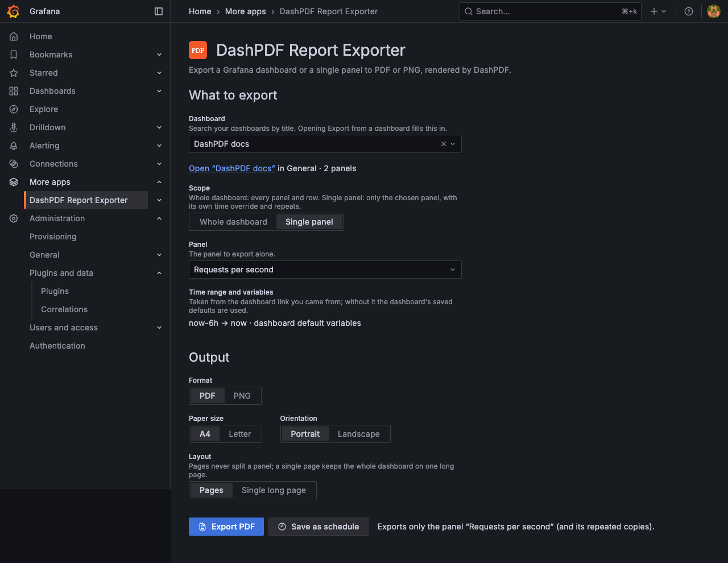Click the More apps breadcrumb link

[246, 11]
